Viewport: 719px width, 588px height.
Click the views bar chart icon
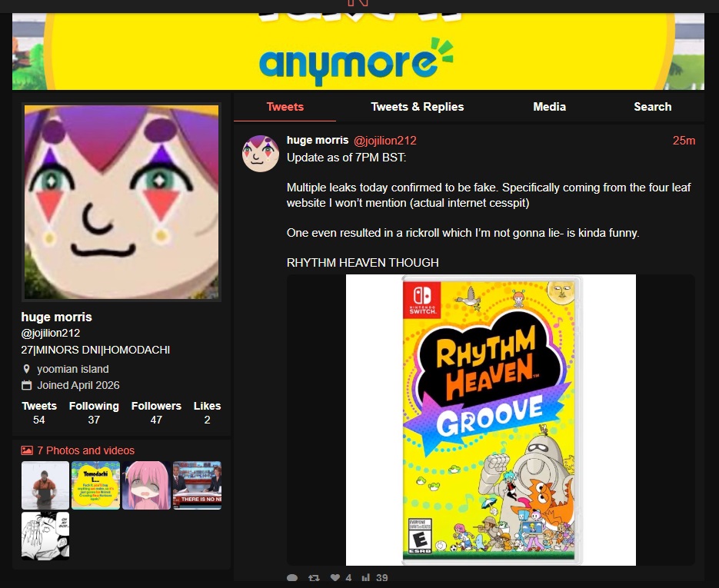(365, 577)
